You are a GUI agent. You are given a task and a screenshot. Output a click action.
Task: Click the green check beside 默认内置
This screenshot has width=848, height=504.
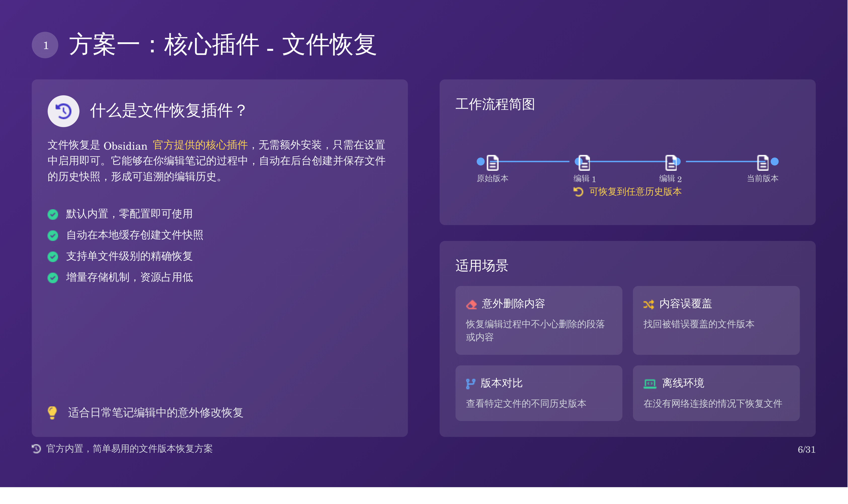coord(53,214)
